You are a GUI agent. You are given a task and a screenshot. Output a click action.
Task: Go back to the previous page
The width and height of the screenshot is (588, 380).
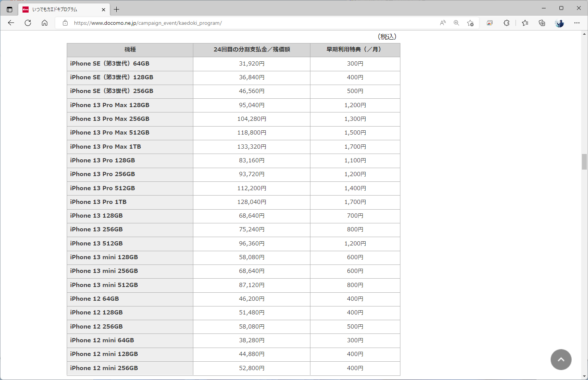(x=11, y=23)
